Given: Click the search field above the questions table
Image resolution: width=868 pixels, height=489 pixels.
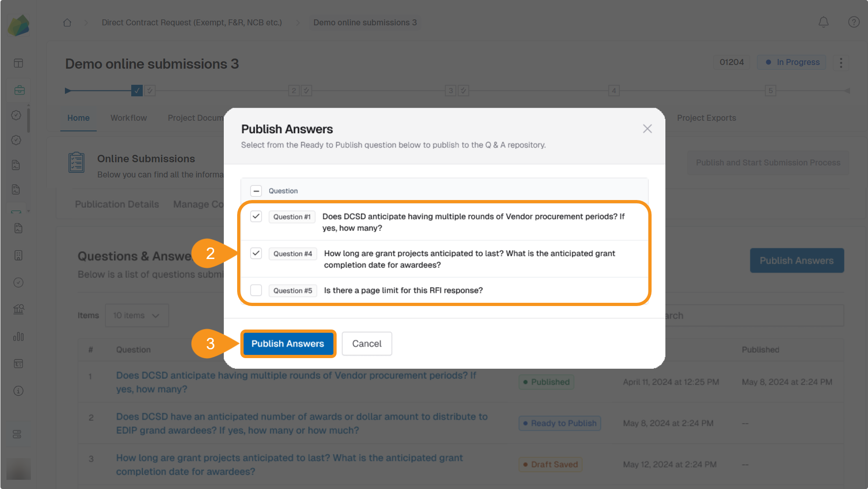Looking at the screenshot, I should (x=755, y=315).
